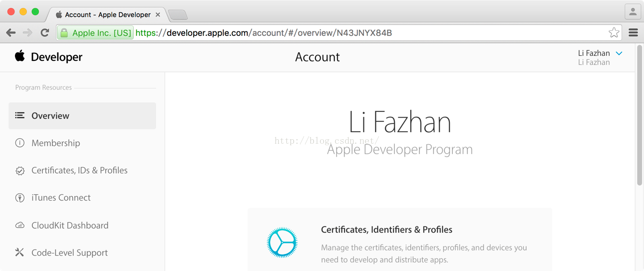The height and width of the screenshot is (271, 644).
Task: Close the Account - Apple Developer tab
Action: point(158,14)
